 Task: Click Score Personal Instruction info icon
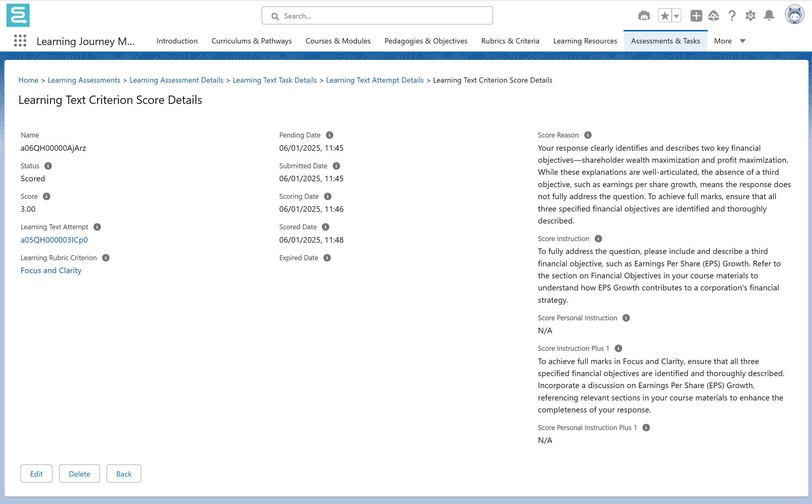coord(626,318)
